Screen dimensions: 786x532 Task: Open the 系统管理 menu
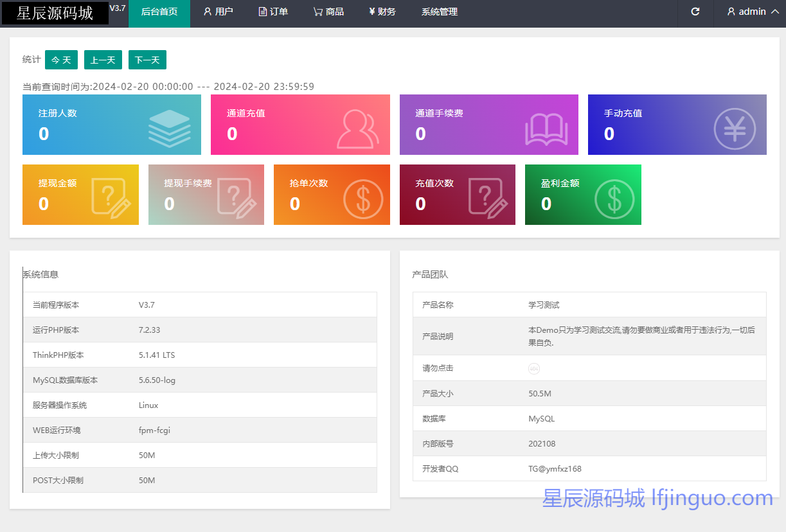(x=440, y=12)
